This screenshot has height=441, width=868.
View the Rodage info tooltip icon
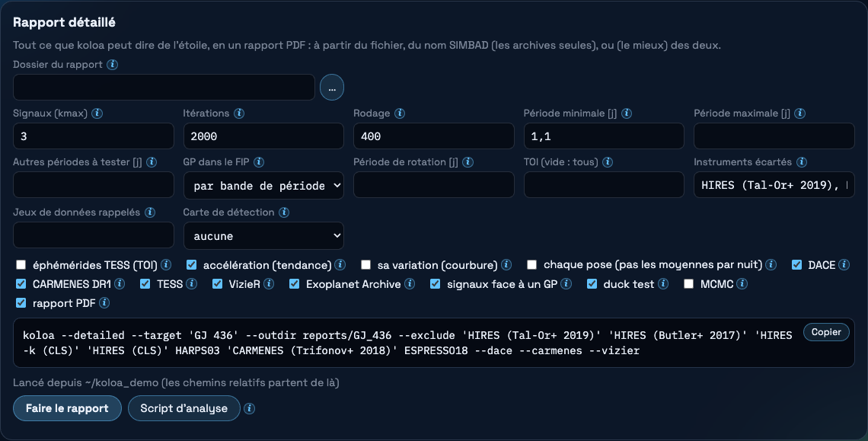tap(400, 113)
